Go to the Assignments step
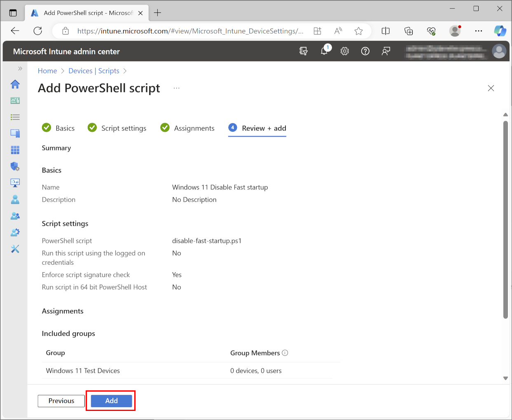Image resolution: width=512 pixels, height=420 pixels. [187, 128]
